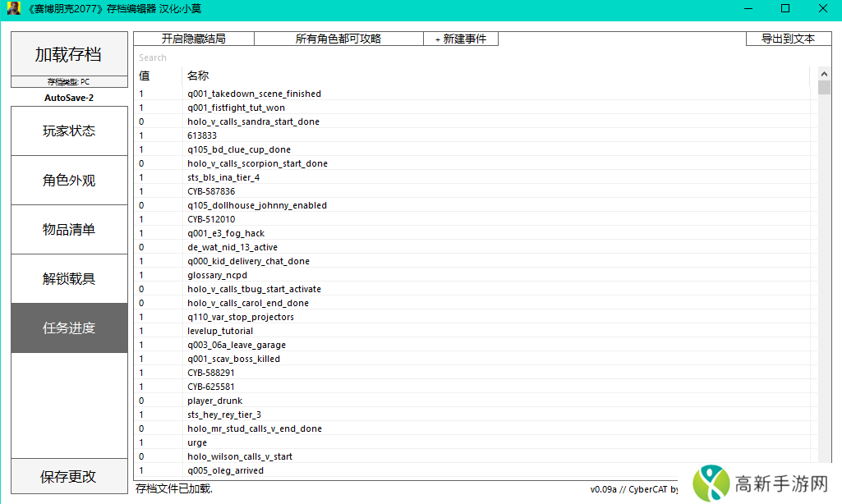Add a new fact with 新建事件

461,39
